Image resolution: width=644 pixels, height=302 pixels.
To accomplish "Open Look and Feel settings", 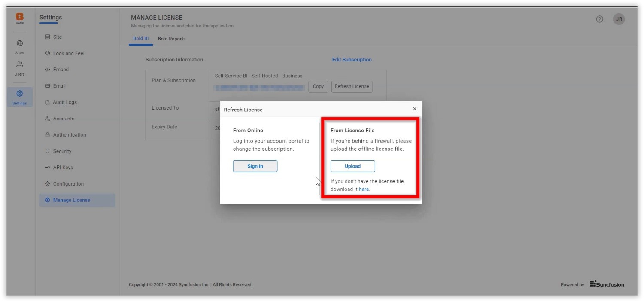I will coord(68,53).
